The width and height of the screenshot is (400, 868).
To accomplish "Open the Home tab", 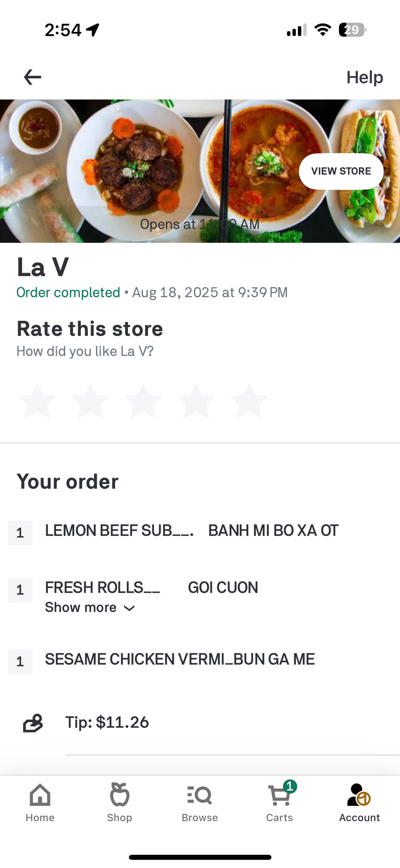I will click(40, 803).
